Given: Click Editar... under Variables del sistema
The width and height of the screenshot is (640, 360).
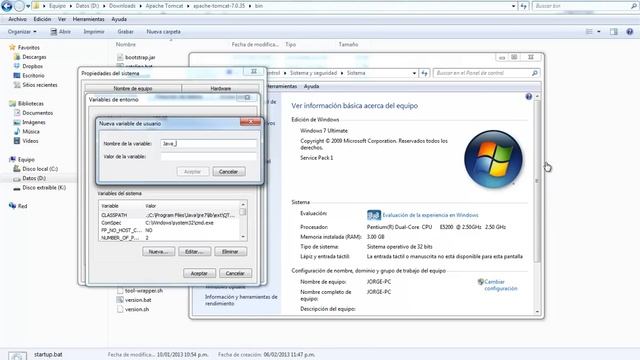Looking at the screenshot, I should pos(194,252).
